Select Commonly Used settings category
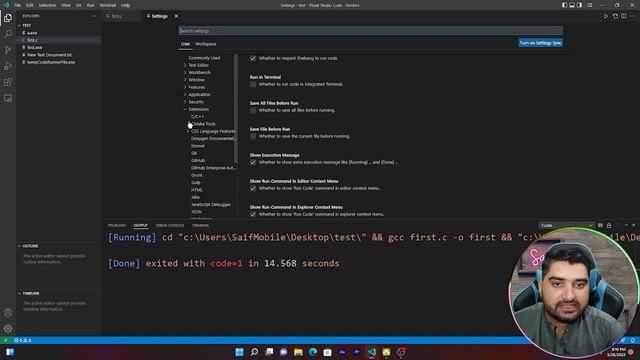The height and width of the screenshot is (360, 640). tap(204, 58)
